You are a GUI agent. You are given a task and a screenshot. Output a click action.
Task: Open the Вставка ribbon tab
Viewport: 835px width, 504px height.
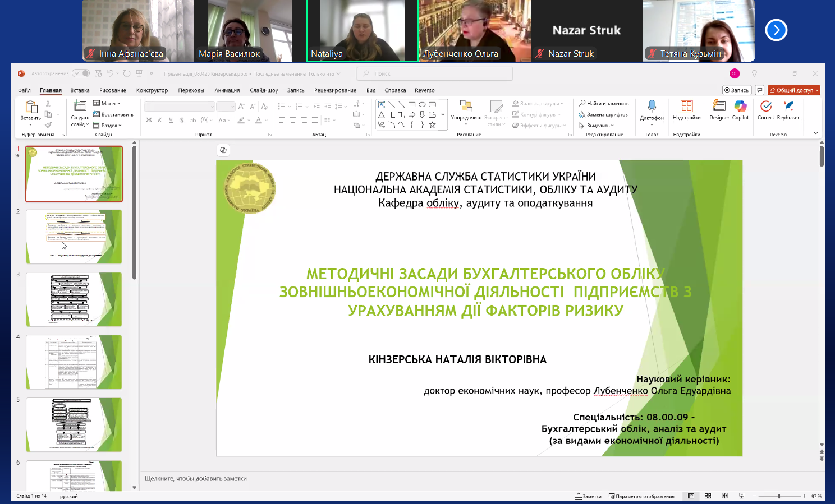tap(80, 90)
